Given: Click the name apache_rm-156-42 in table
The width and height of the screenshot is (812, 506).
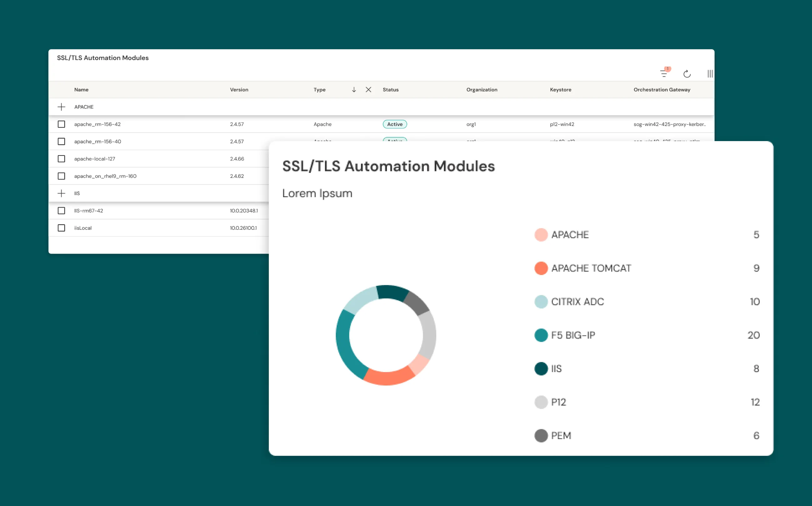Looking at the screenshot, I should pyautogui.click(x=97, y=124).
